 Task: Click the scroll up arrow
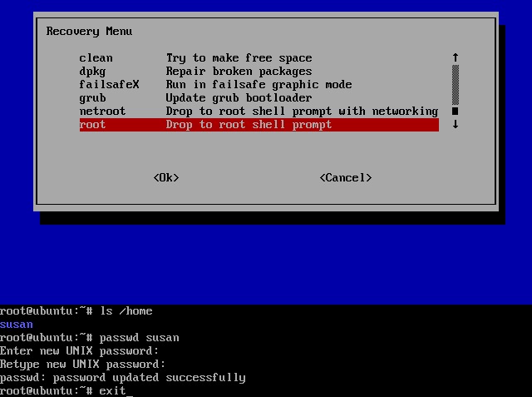pos(456,57)
